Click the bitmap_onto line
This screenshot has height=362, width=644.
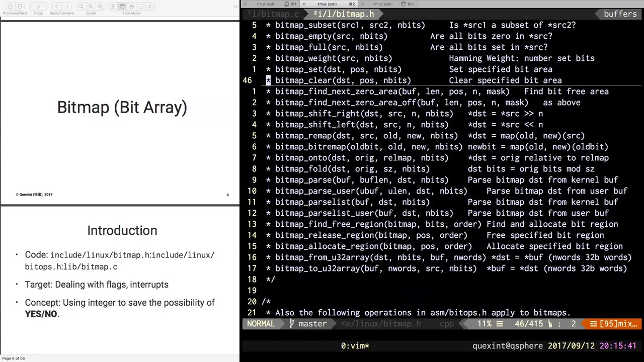[x=437, y=158]
